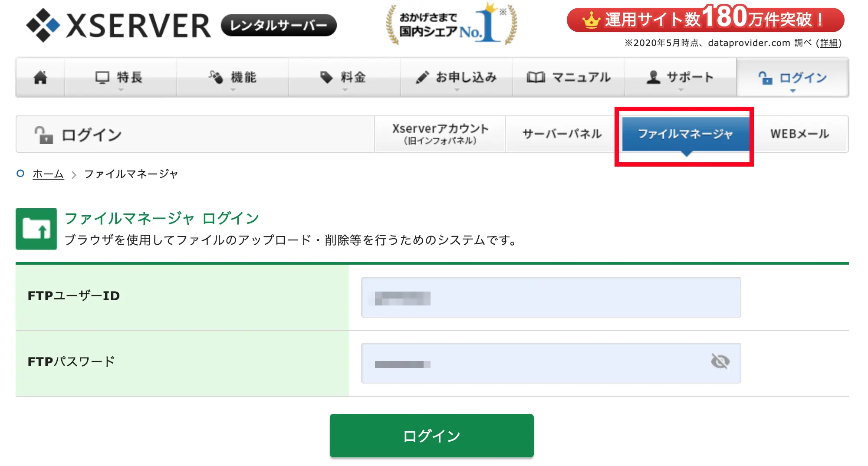Open the ホーム breadcrumb link
The width and height of the screenshot is (868, 466).
click(x=48, y=174)
